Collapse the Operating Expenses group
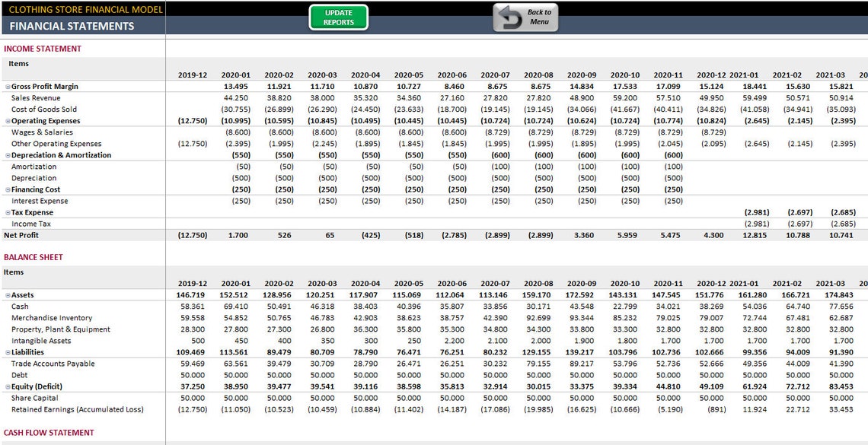Screen dimensions: 868x445 pyautogui.click(x=7, y=120)
